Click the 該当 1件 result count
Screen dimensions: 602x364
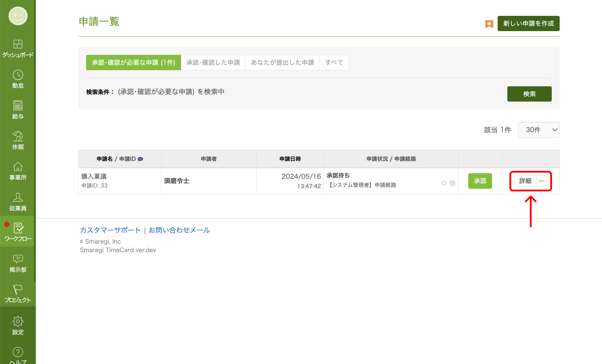498,130
